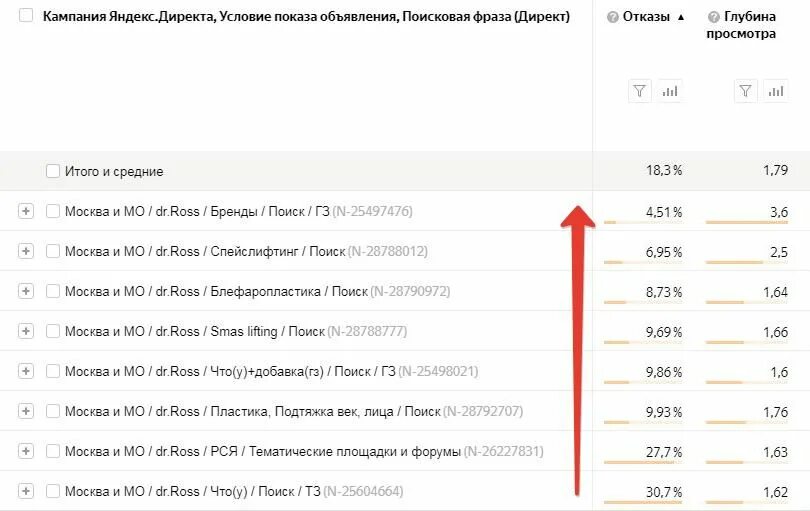Select bounce value 9,86 %
The image size is (810, 511).
pyautogui.click(x=664, y=372)
